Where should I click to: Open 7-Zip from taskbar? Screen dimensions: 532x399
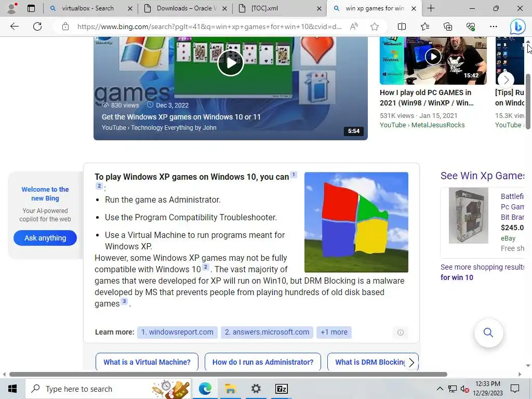(x=282, y=389)
